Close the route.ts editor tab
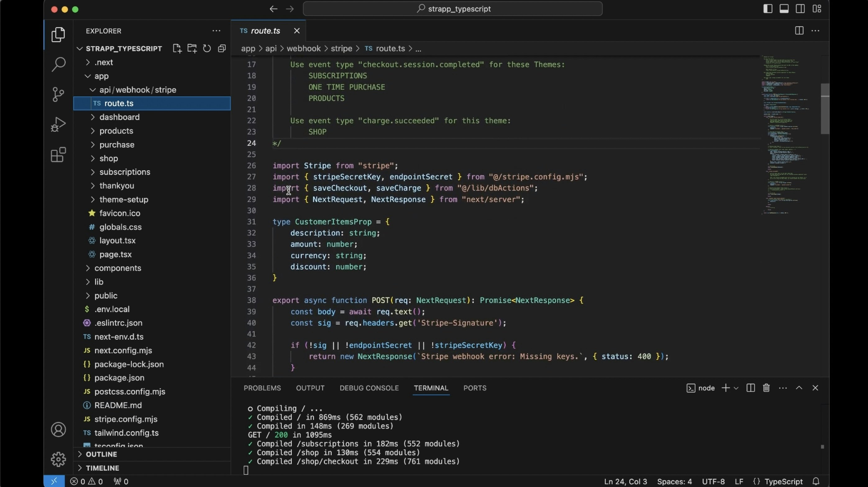This screenshot has height=487, width=868. (x=296, y=31)
